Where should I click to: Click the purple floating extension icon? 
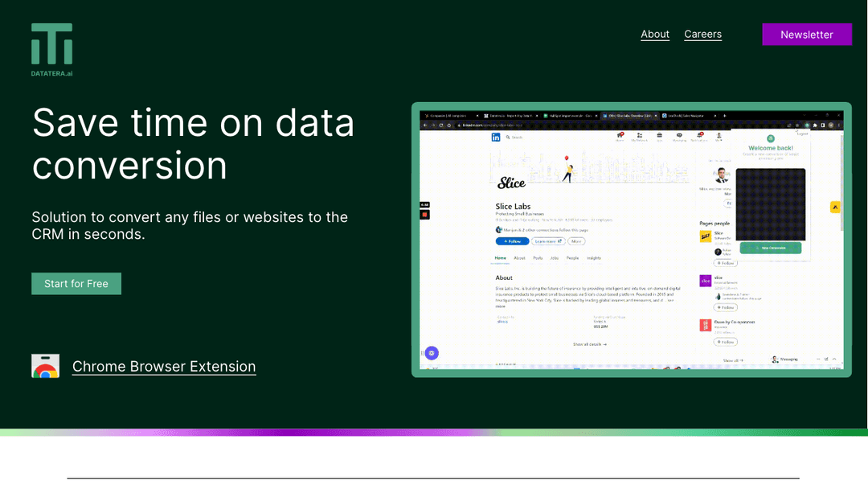[x=431, y=353]
